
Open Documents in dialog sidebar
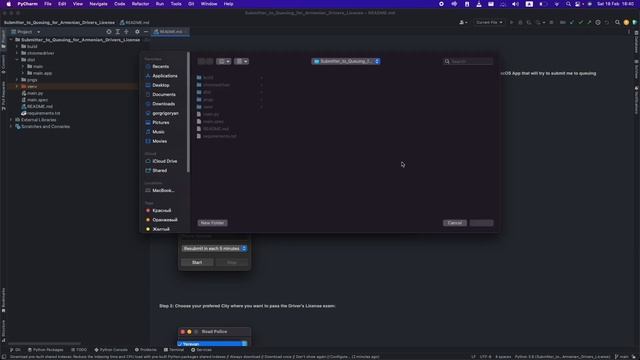pos(160,95)
